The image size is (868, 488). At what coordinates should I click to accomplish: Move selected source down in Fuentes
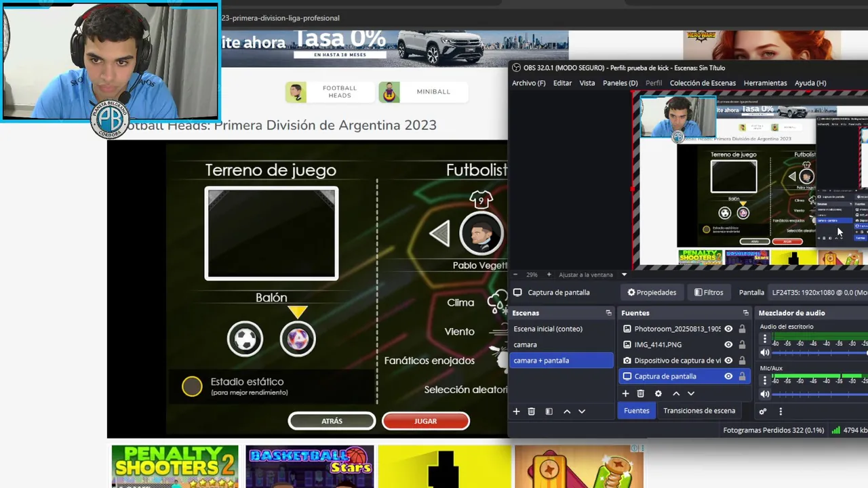(691, 393)
